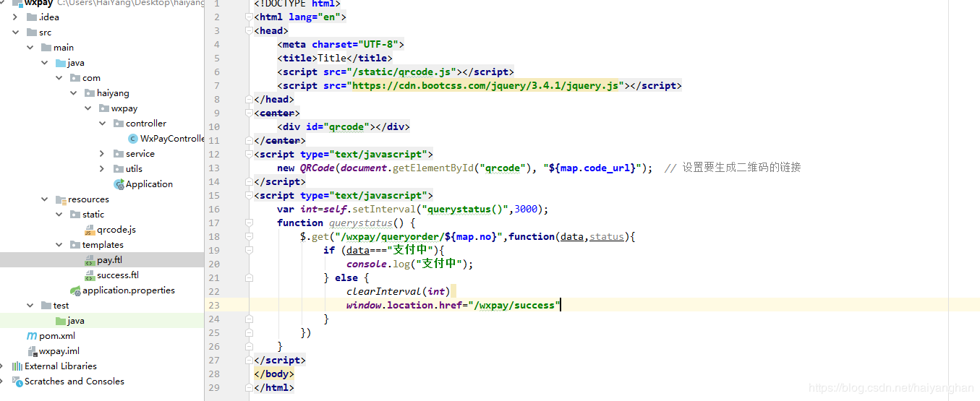Collapse the controller package

coord(103,124)
